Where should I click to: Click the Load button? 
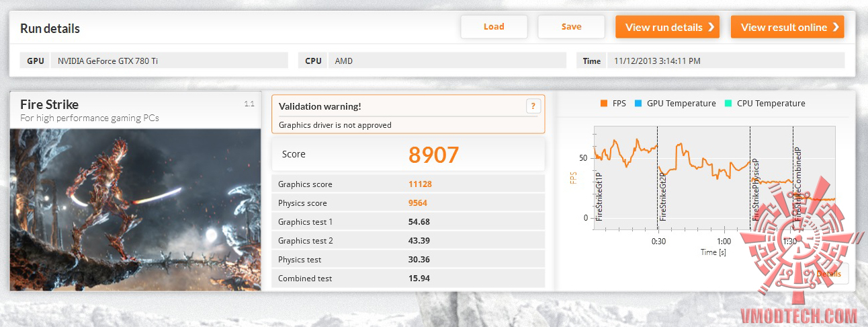494,27
